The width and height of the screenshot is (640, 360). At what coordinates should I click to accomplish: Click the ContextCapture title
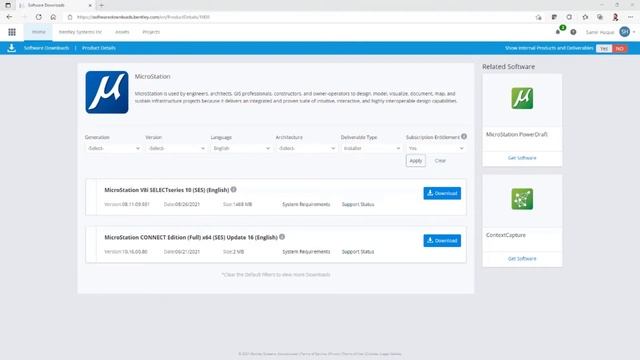click(506, 235)
